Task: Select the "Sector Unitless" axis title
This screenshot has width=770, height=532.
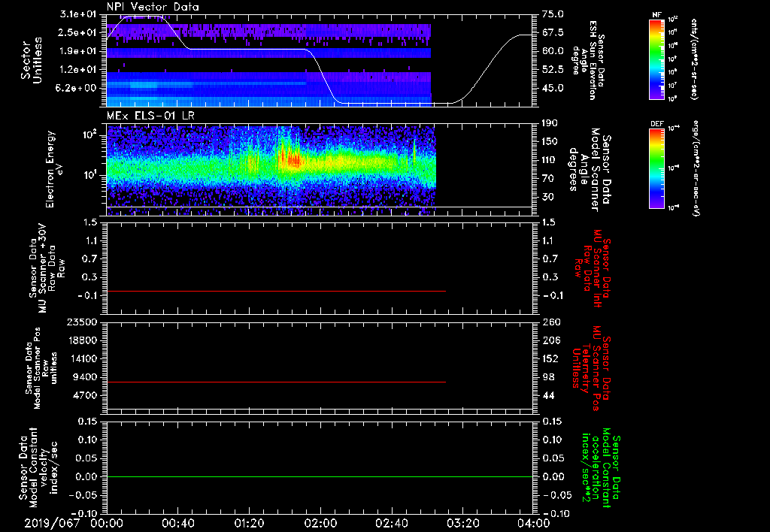Action: coord(32,60)
